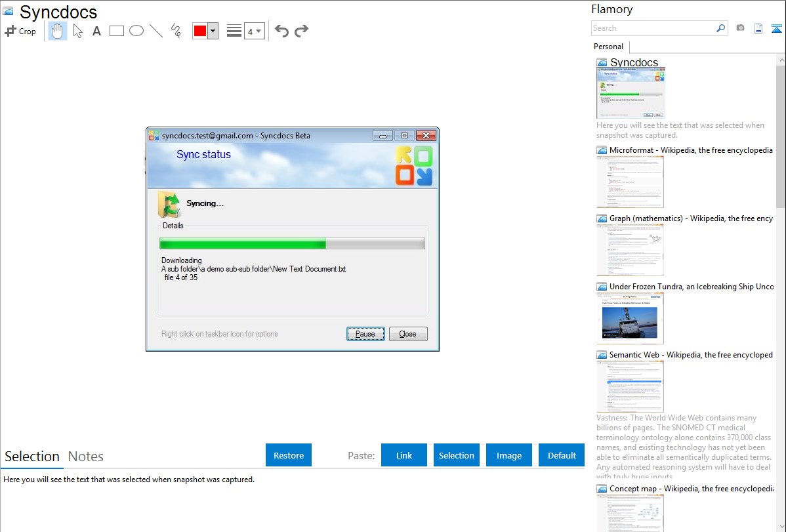The width and height of the screenshot is (786, 532).
Task: Switch to the Personal tab
Action: click(x=608, y=47)
